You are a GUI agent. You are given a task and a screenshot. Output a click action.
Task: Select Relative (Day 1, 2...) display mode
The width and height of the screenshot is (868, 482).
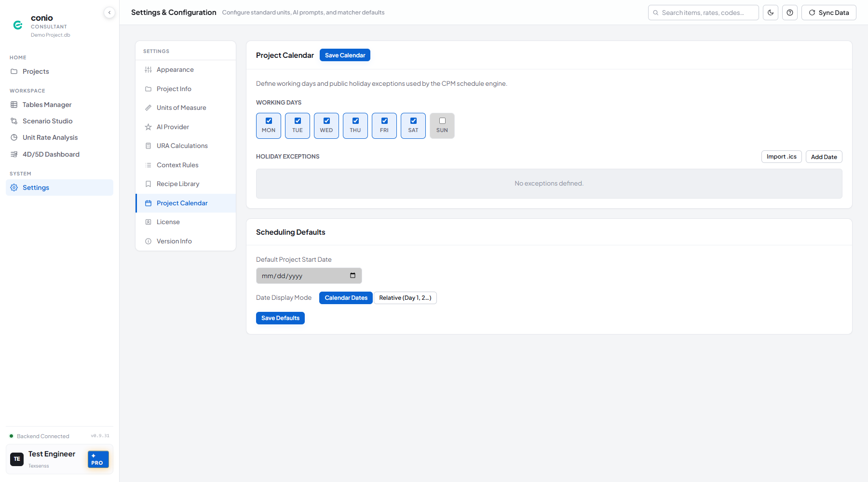point(405,298)
